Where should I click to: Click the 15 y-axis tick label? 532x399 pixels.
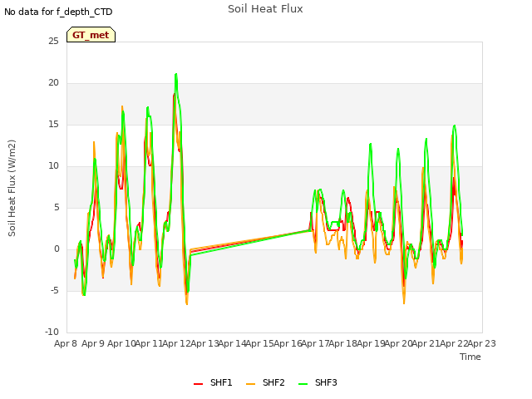tap(53, 125)
